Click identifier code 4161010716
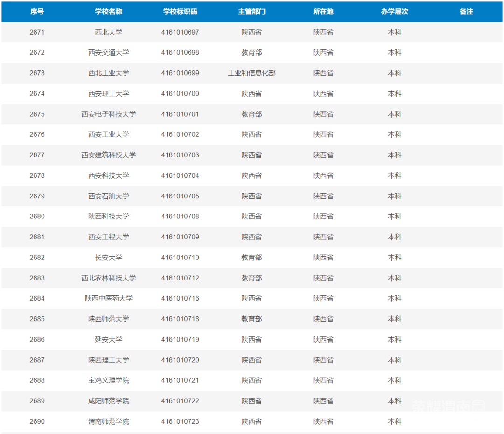The image size is (504, 434). 180,298
